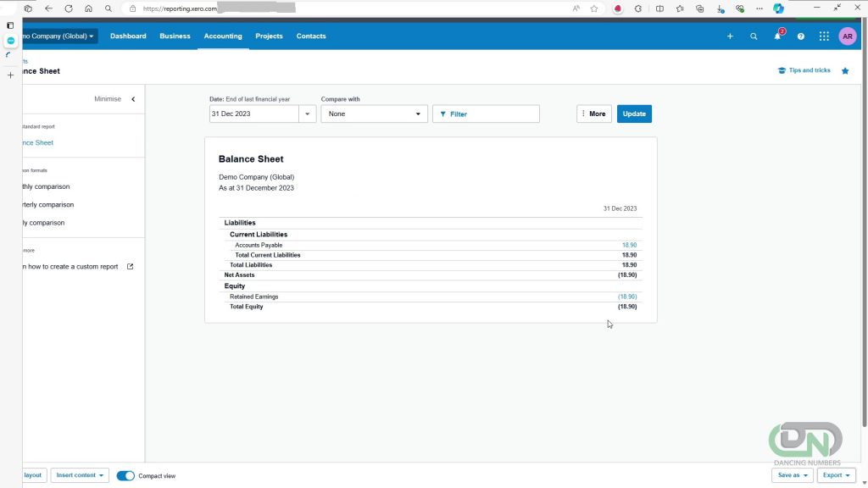
Task: Click the Filter button
Action: pyautogui.click(x=486, y=114)
